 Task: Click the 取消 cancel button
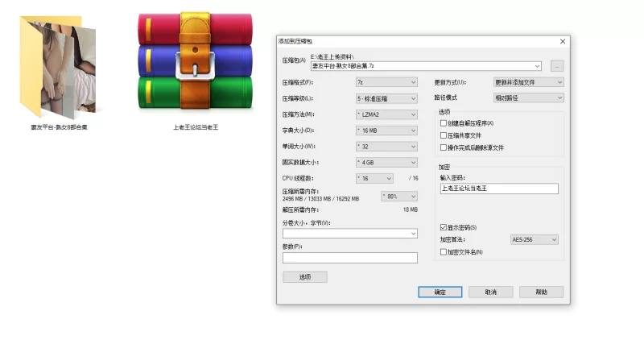coord(491,292)
